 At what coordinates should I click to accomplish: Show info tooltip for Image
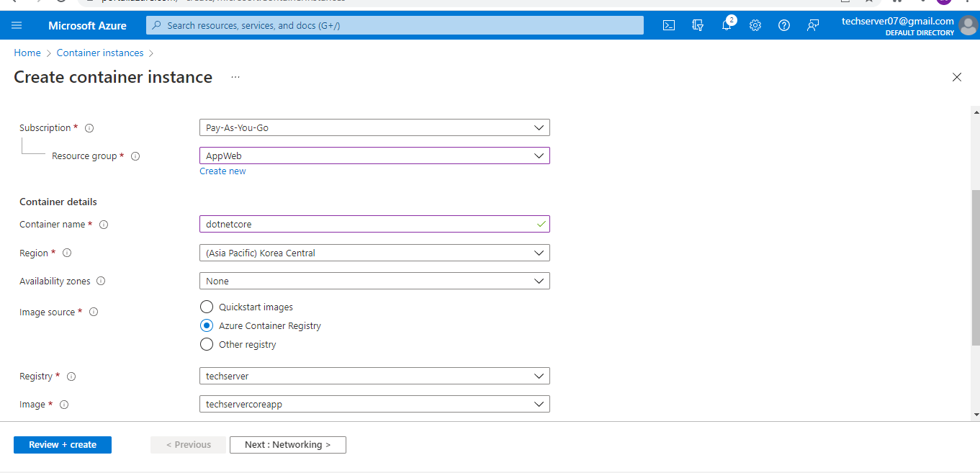coord(64,405)
